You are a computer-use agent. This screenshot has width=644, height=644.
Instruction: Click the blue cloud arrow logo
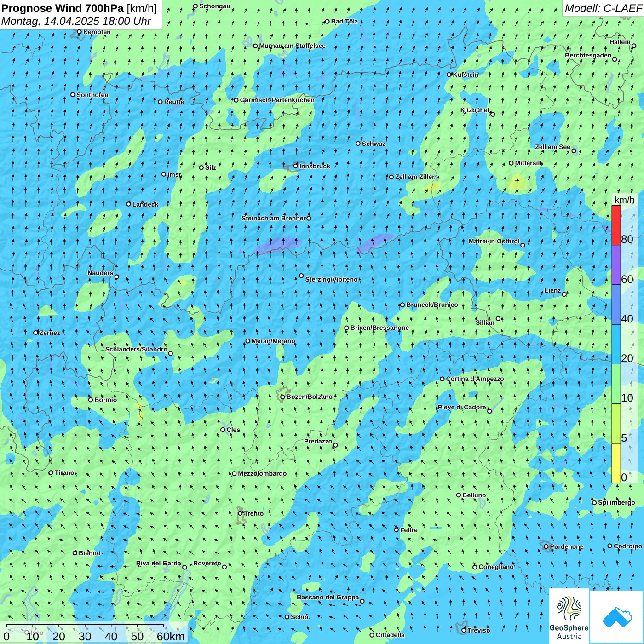pos(616,617)
